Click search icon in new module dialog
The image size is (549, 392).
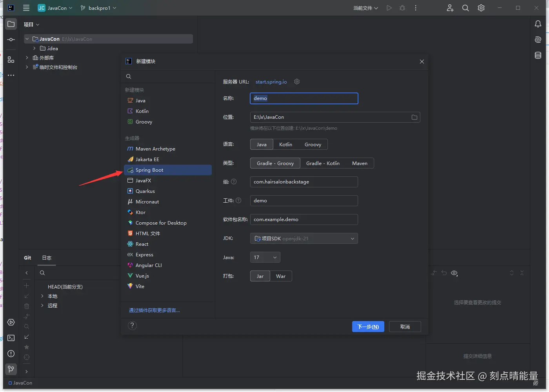(129, 76)
